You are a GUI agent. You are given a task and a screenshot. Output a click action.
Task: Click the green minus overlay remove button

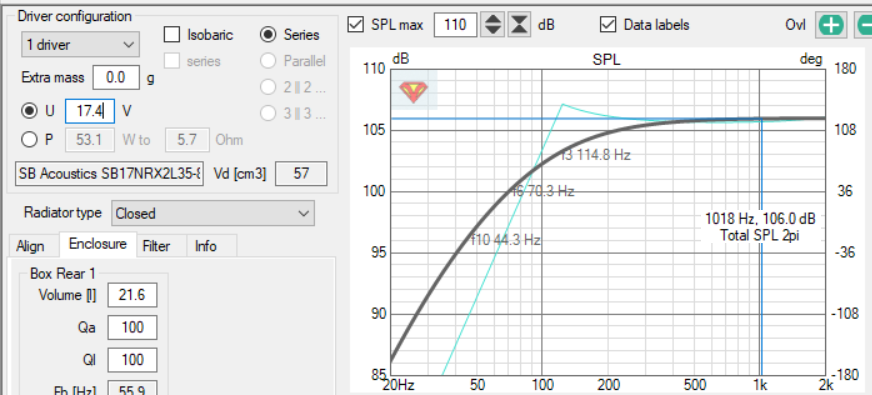[x=864, y=25]
